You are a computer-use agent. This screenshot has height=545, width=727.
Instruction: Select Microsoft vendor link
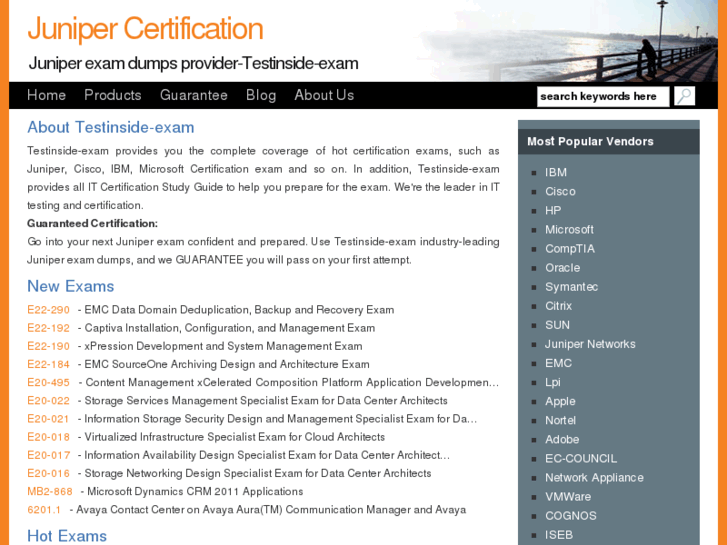click(x=569, y=230)
